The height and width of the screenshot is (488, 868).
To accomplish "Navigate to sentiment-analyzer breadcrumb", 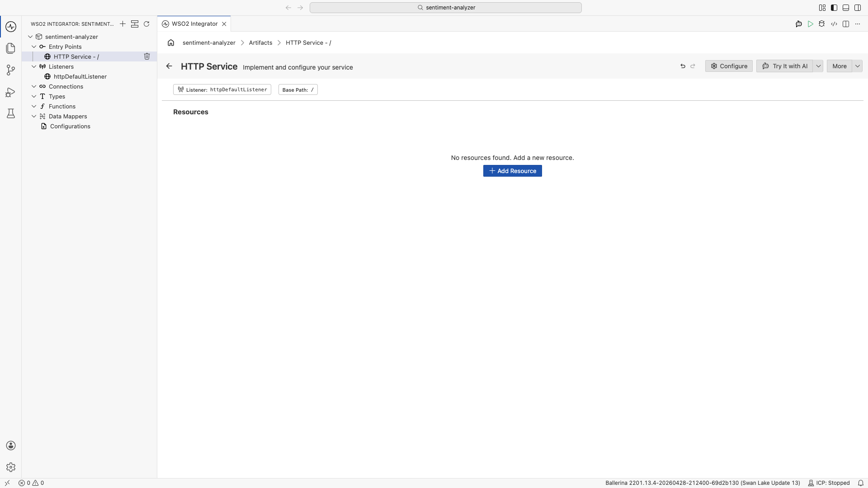I will click(x=209, y=42).
